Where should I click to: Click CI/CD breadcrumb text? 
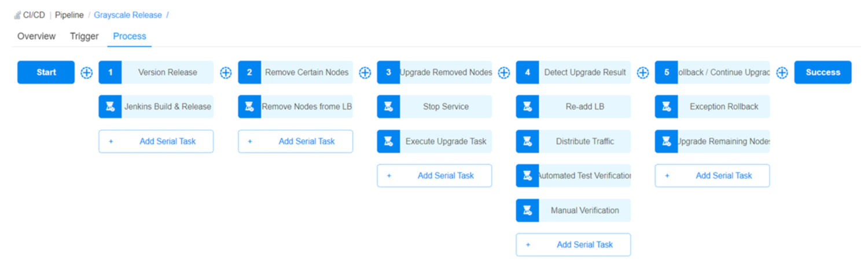(34, 15)
